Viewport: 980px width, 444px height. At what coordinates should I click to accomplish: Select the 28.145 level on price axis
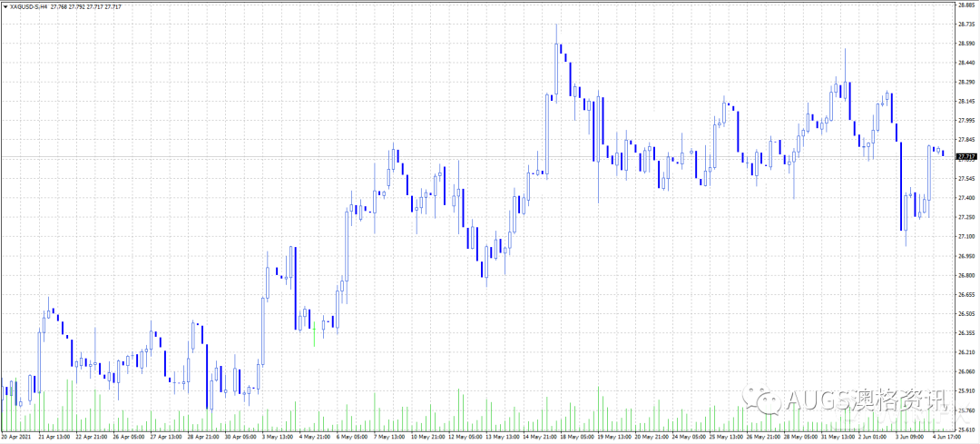965,102
